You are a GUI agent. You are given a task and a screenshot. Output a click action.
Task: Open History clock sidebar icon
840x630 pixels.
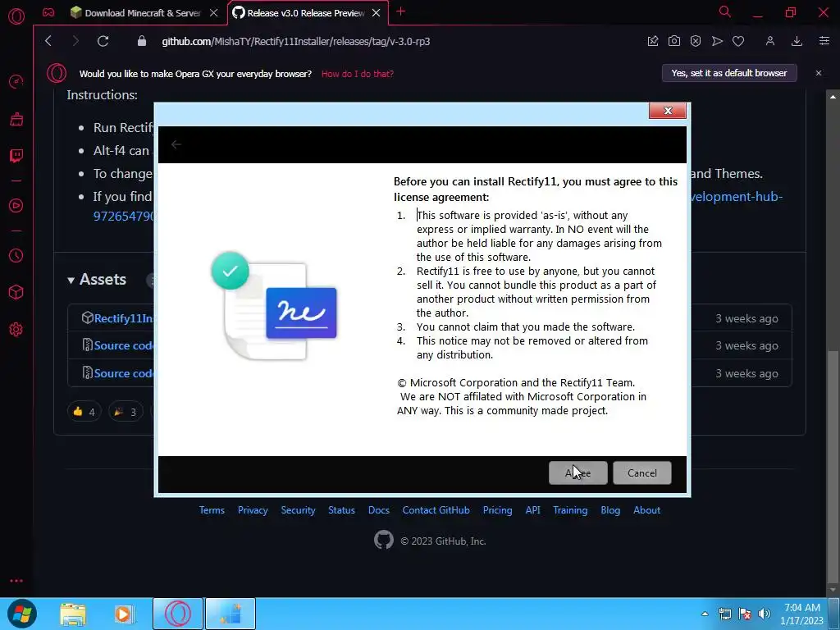pos(16,256)
